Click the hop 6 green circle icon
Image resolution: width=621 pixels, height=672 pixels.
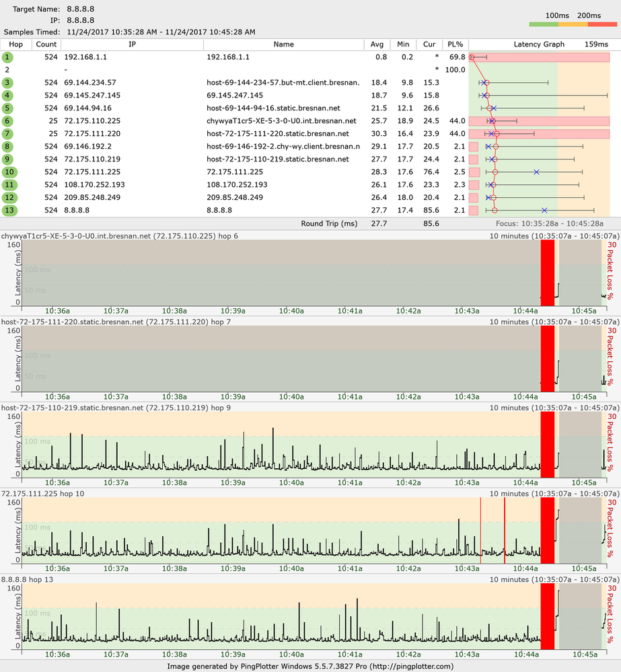pos(7,121)
